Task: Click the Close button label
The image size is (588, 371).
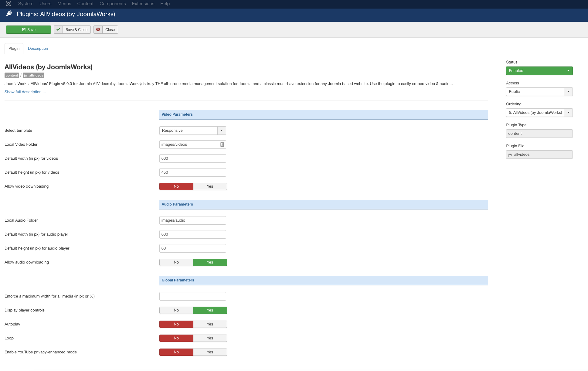Action: (x=110, y=29)
